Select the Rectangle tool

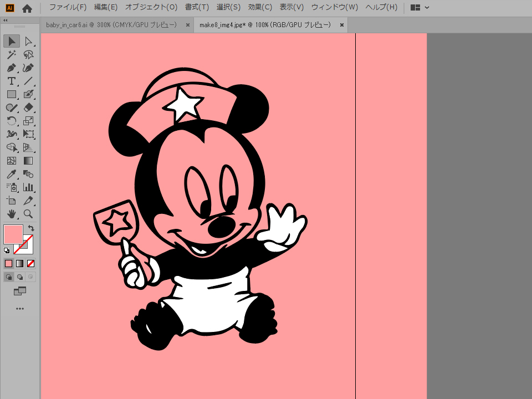click(x=12, y=94)
